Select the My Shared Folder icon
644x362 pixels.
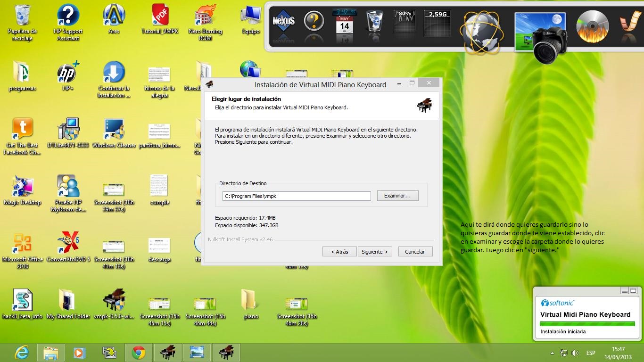[68, 304]
